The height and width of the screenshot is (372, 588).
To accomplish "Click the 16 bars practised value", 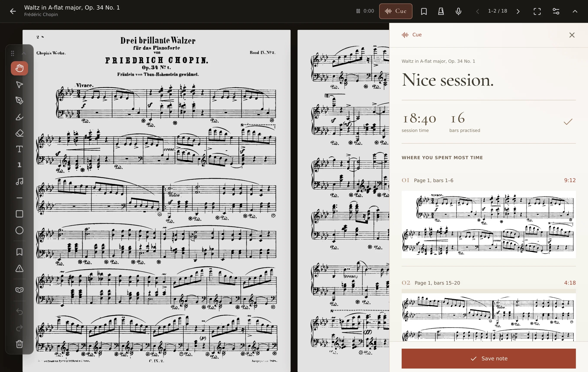I will coord(457,118).
